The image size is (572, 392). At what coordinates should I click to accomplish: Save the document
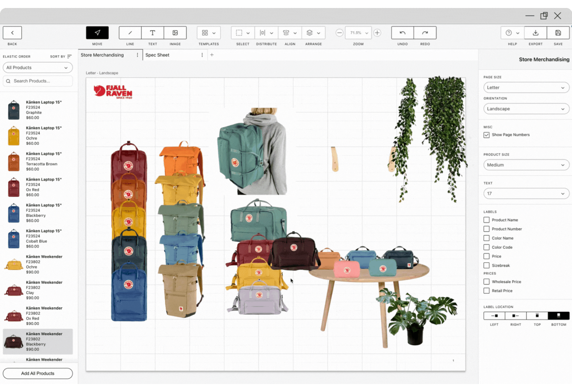tap(558, 33)
